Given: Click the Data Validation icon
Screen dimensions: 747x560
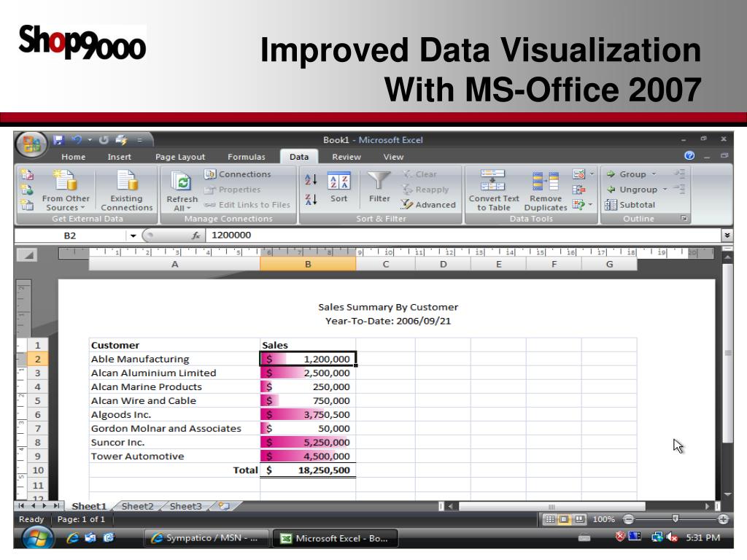Looking at the screenshot, I should (578, 174).
